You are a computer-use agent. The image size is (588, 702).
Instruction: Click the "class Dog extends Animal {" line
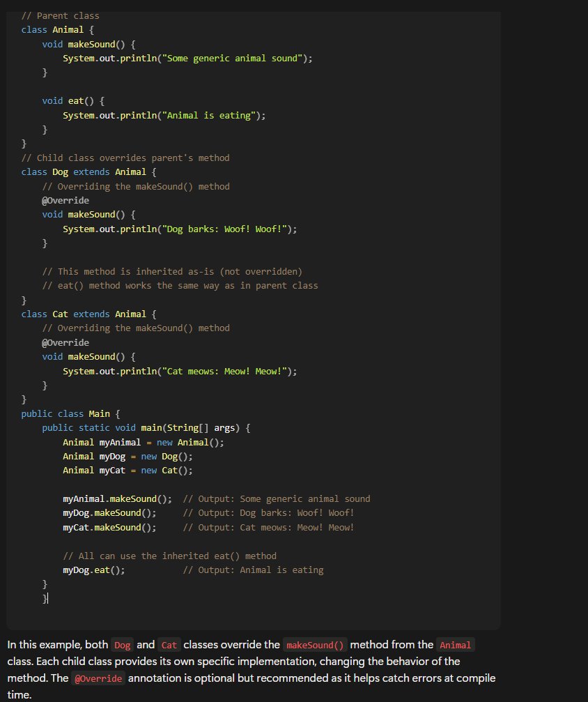(88, 172)
